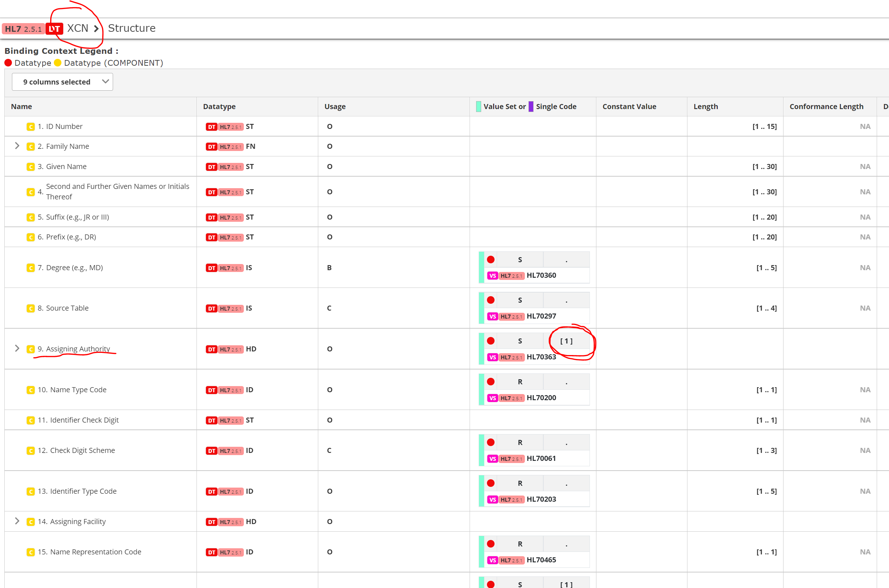Expand the Family Name row
The height and width of the screenshot is (588, 889).
coord(17,146)
